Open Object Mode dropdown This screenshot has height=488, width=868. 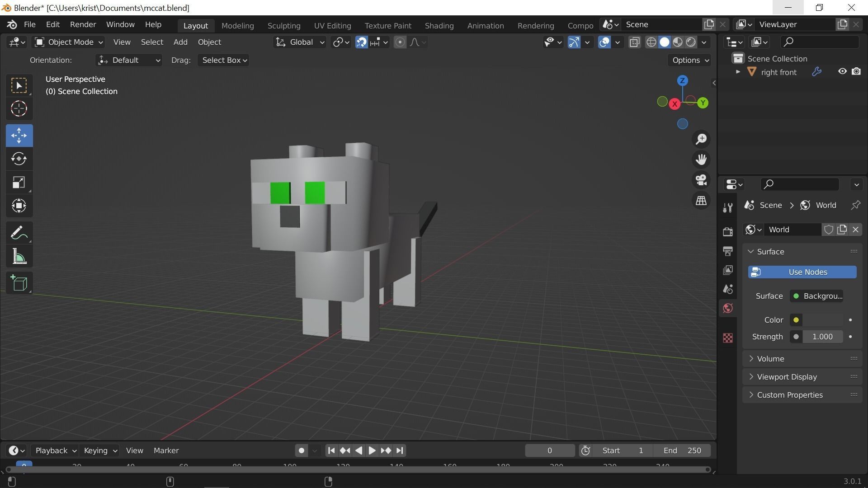click(69, 42)
